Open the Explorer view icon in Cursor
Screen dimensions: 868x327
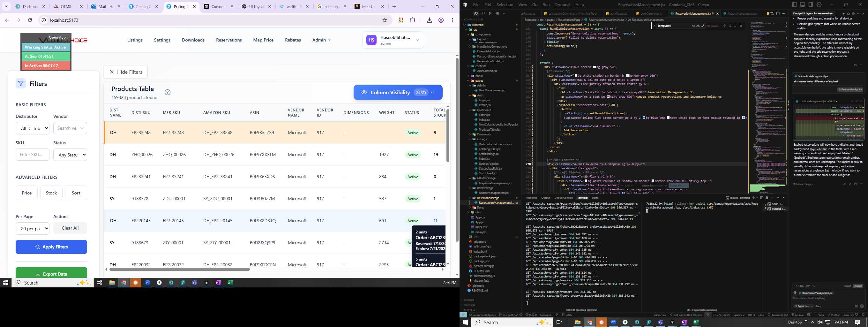[x=476, y=13]
